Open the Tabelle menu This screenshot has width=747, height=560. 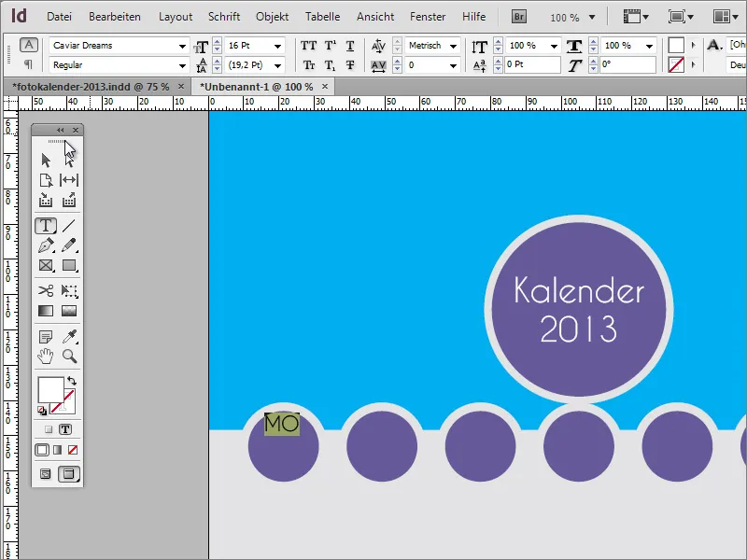click(322, 17)
